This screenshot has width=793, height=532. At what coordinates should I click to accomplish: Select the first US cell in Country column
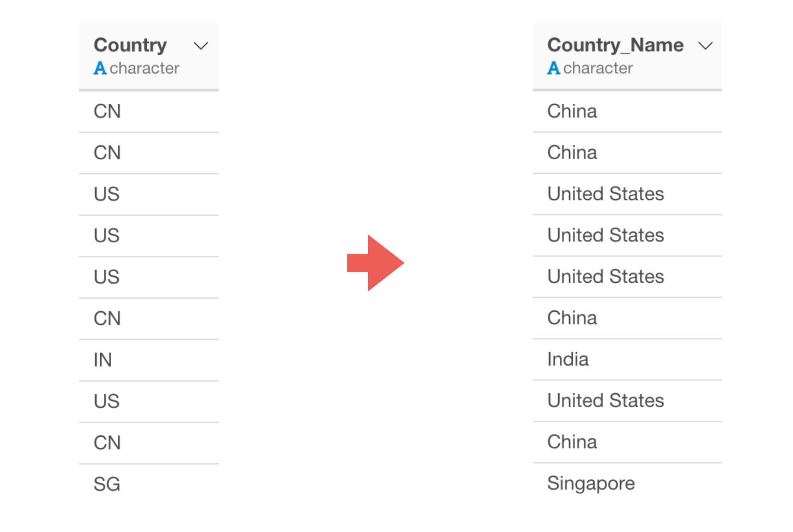tap(149, 194)
